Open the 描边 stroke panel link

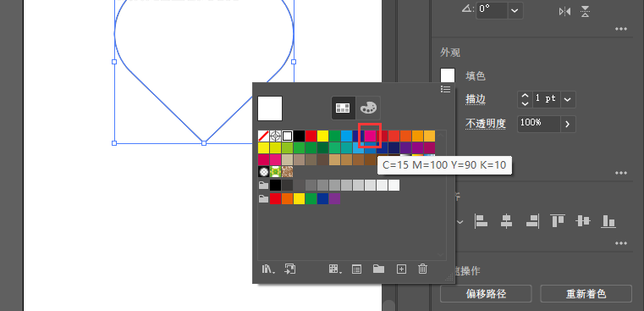coord(476,99)
